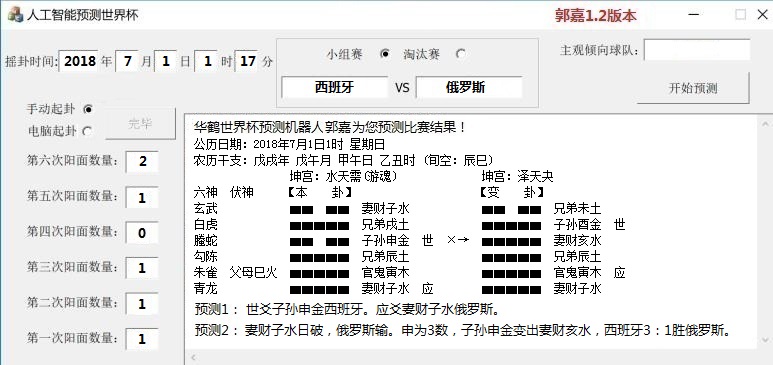Click the 西班牙 team name field

tap(334, 88)
